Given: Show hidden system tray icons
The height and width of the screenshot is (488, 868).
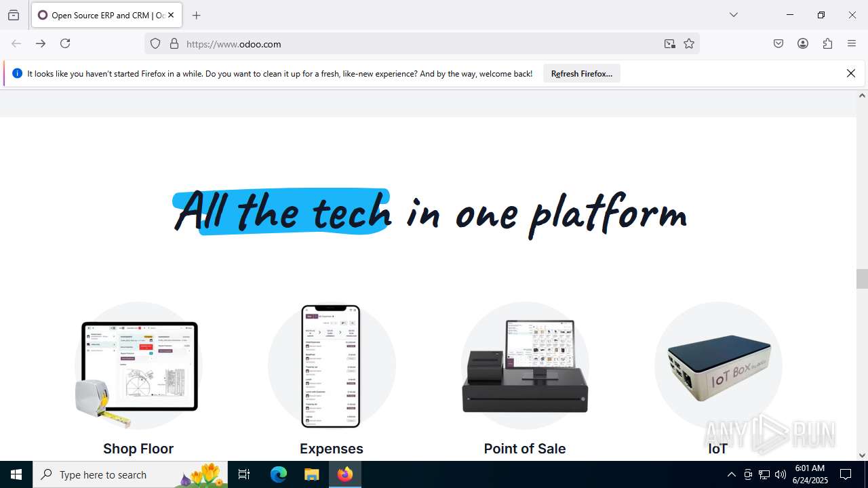Looking at the screenshot, I should [x=731, y=474].
